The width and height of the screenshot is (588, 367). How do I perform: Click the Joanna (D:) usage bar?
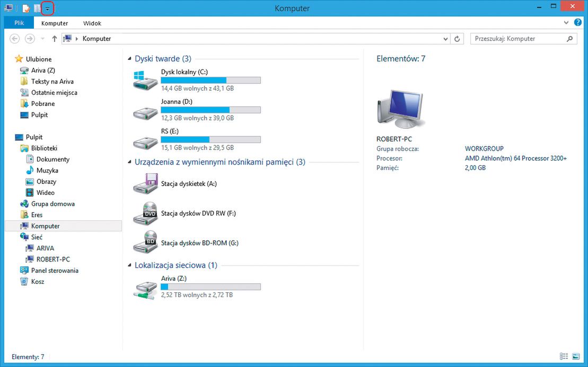pyautogui.click(x=210, y=110)
